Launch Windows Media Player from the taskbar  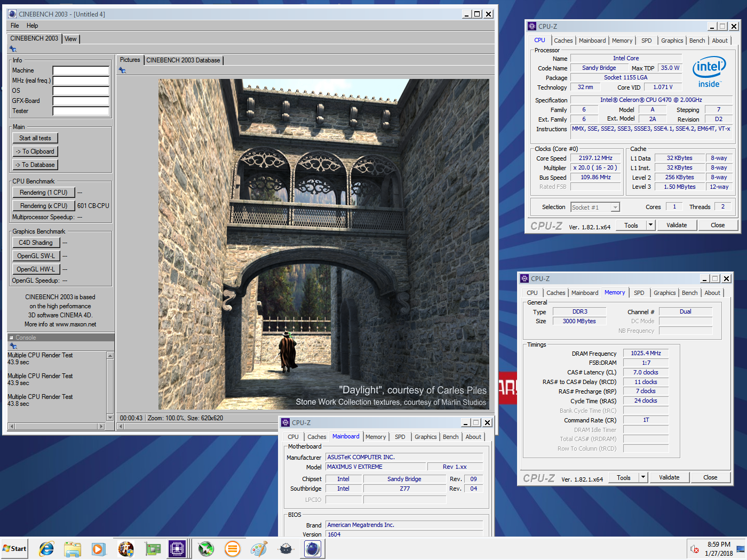pos(99,548)
